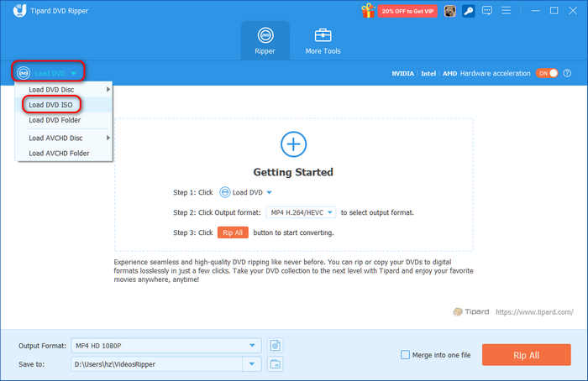This screenshot has width=588, height=381.
Task: Click the NVIDIA label
Action: click(402, 73)
